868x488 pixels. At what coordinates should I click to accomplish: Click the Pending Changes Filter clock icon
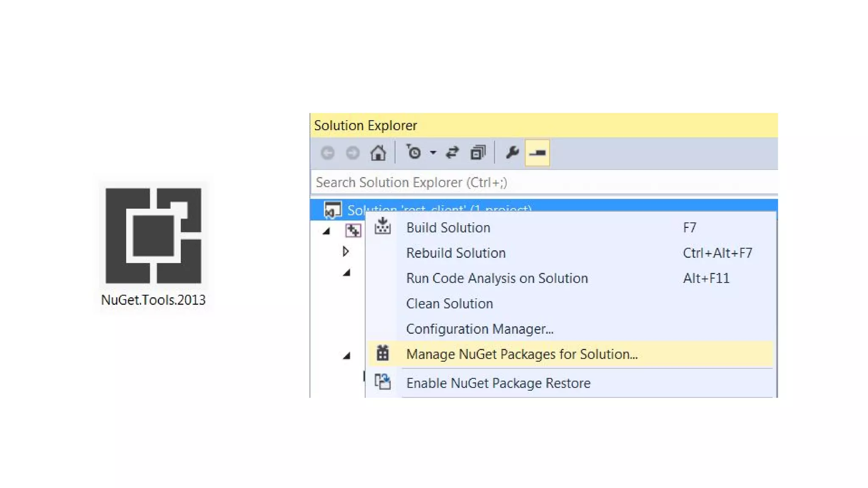point(414,152)
